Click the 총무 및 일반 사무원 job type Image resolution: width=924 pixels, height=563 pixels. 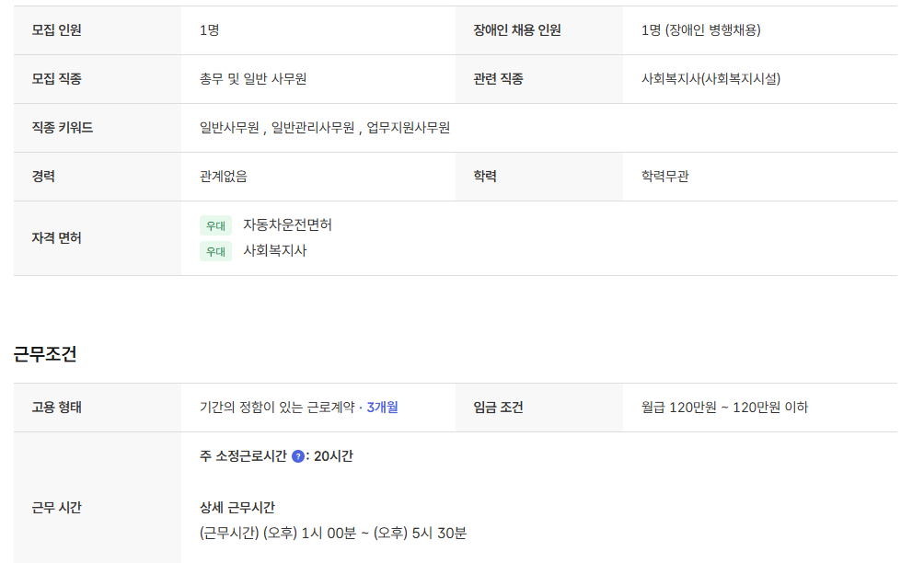click(x=253, y=79)
